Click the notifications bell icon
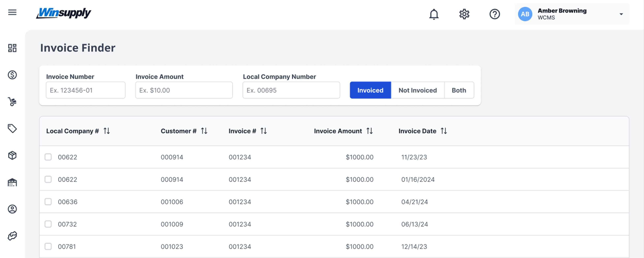This screenshot has width=644, height=258. pyautogui.click(x=434, y=14)
